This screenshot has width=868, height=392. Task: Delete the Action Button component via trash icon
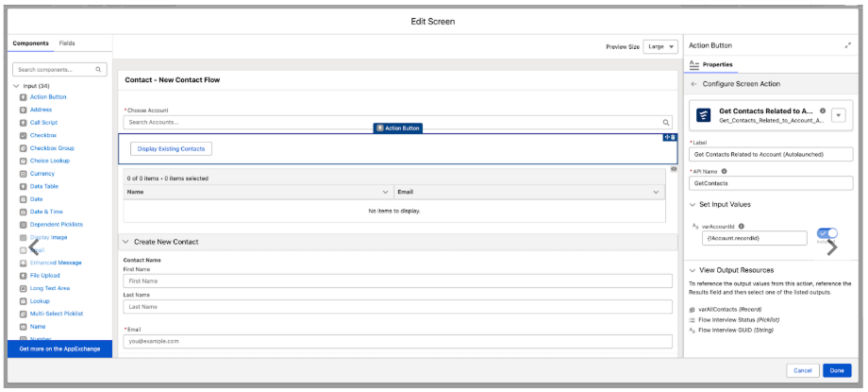(673, 137)
